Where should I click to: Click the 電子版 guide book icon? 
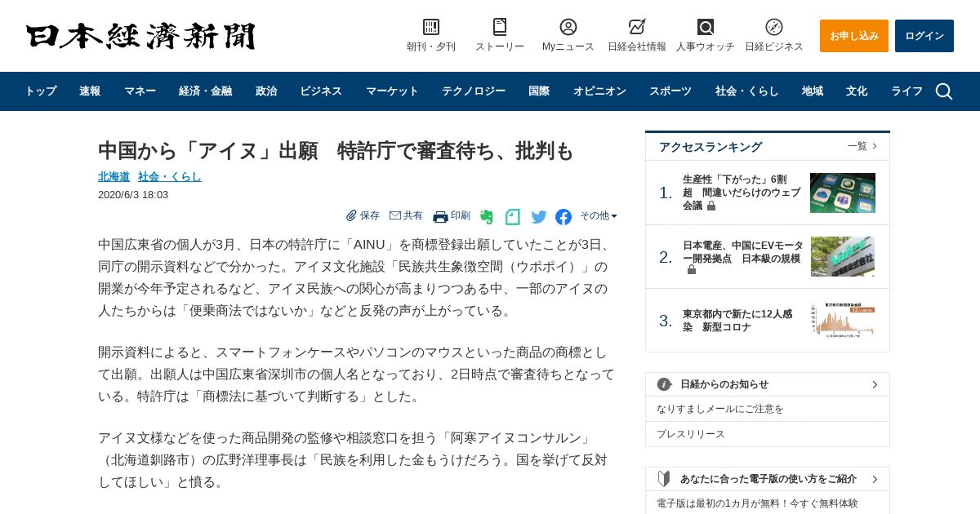[664, 479]
